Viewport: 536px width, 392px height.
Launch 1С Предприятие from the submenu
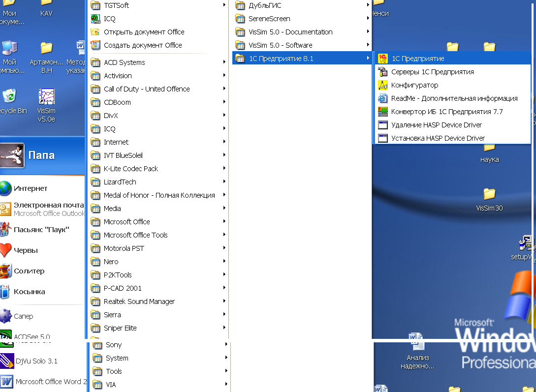453,59
